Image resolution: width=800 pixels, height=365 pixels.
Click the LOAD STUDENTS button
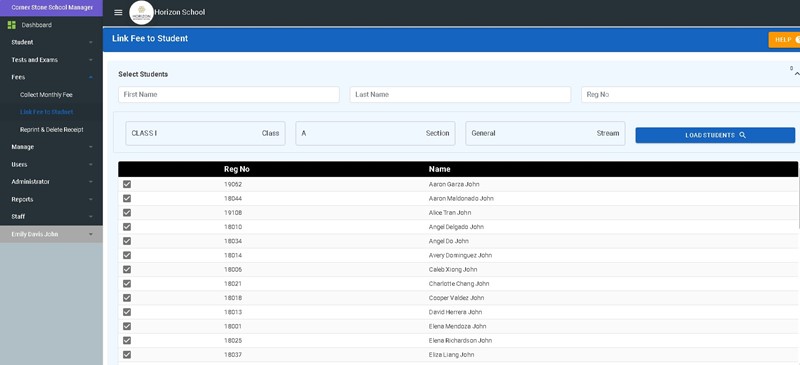[715, 135]
